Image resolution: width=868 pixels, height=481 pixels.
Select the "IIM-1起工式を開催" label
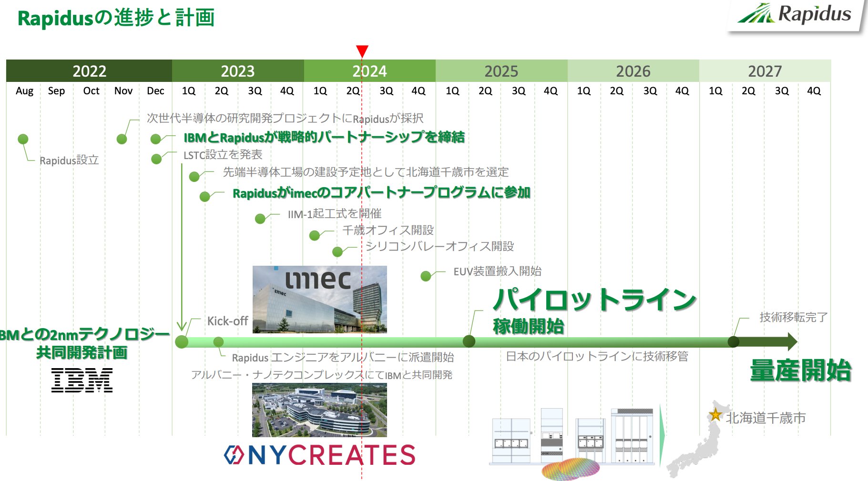335,214
